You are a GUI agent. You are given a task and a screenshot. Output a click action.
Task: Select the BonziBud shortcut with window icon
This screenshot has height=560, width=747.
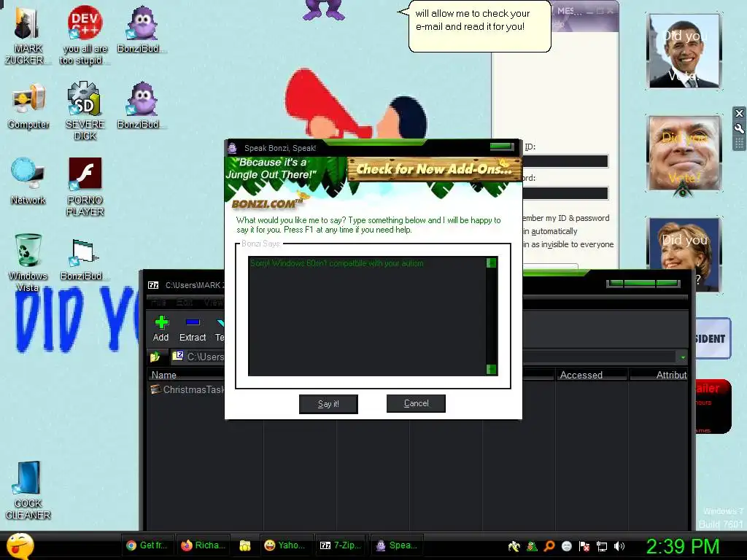pos(84,260)
